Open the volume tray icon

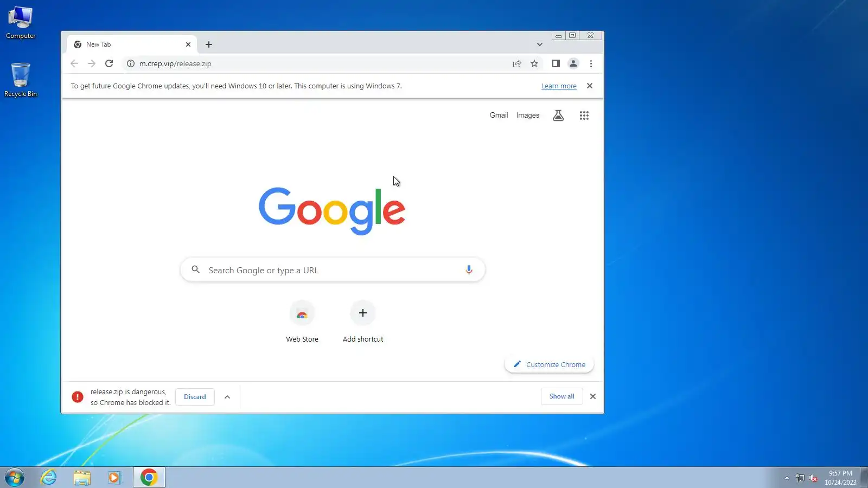[813, 478]
